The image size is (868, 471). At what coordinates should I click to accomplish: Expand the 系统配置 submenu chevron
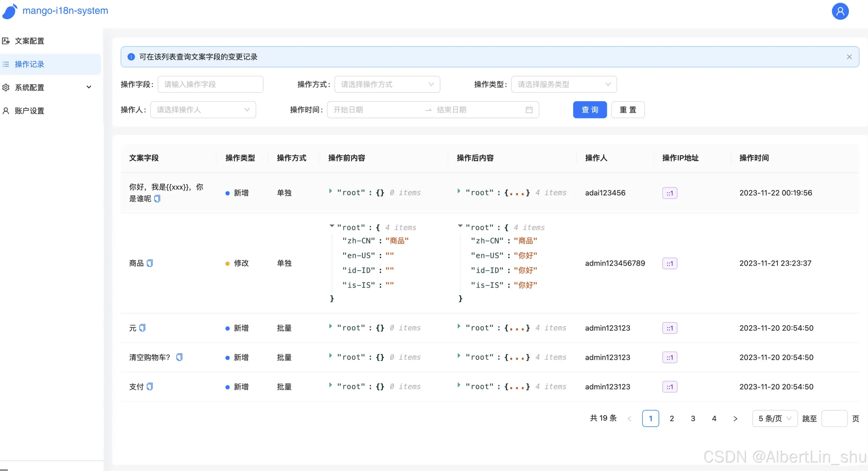[89, 87]
